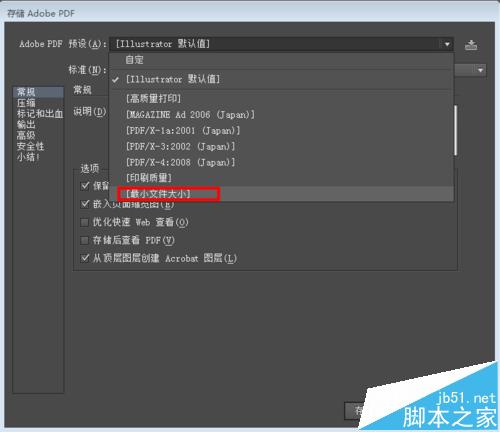
Task: Enable 存储后查看 PDF checkbox
Action: (x=85, y=240)
